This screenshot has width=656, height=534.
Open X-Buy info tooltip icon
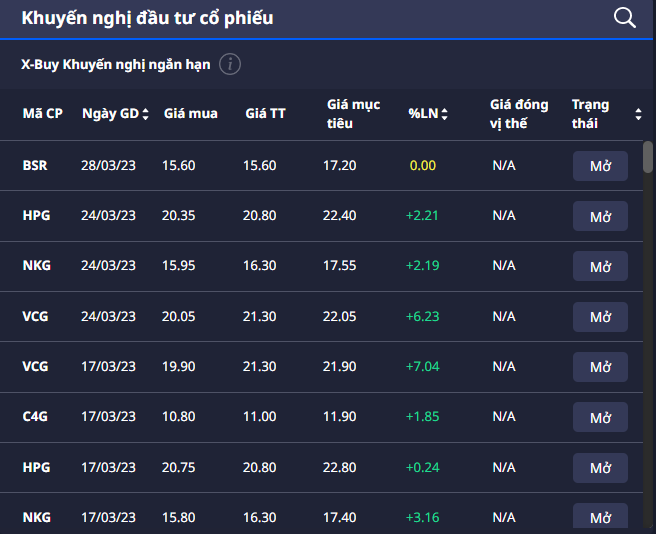pyautogui.click(x=230, y=65)
